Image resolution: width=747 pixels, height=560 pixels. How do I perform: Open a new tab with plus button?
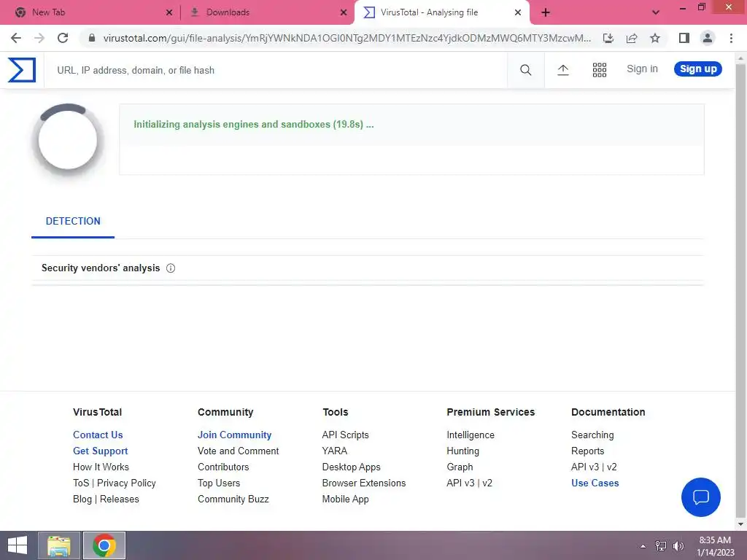coord(546,12)
